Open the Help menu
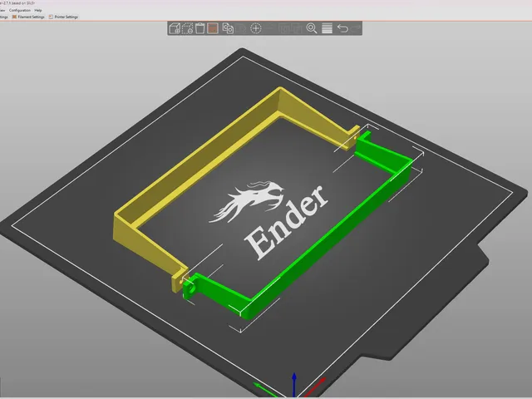 coord(38,10)
